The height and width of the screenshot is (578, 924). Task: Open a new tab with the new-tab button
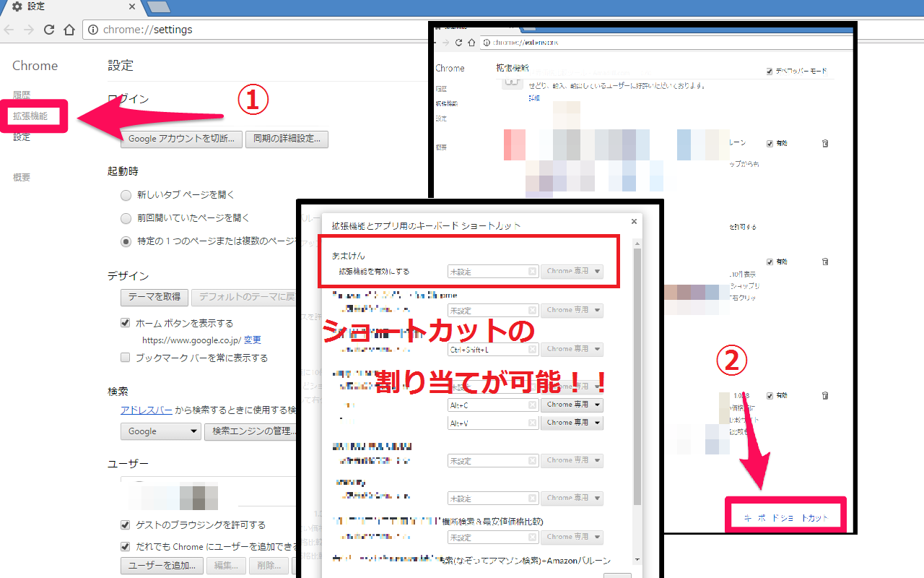point(158,7)
